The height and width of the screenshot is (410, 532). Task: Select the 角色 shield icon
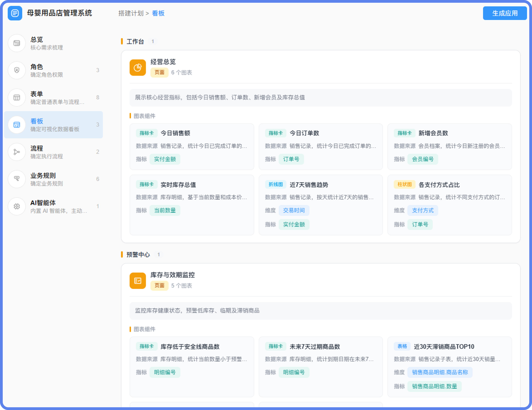coord(17,70)
